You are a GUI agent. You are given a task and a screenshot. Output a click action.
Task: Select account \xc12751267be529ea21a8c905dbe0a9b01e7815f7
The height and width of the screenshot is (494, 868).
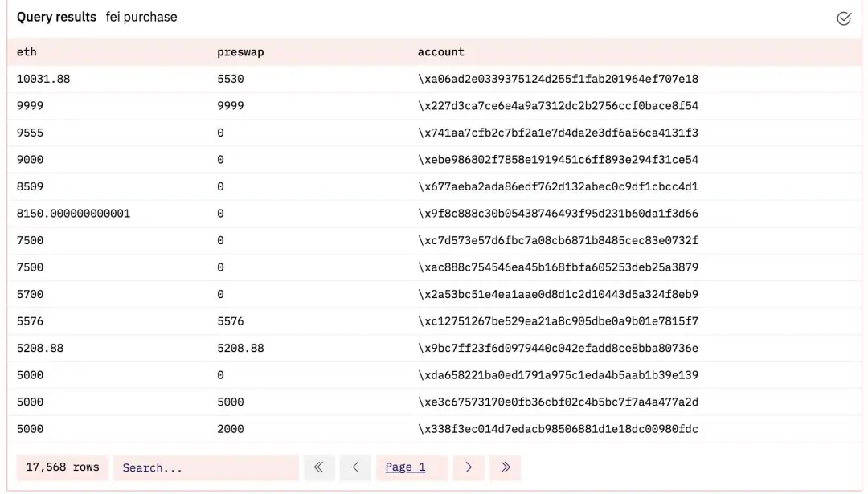coord(558,321)
